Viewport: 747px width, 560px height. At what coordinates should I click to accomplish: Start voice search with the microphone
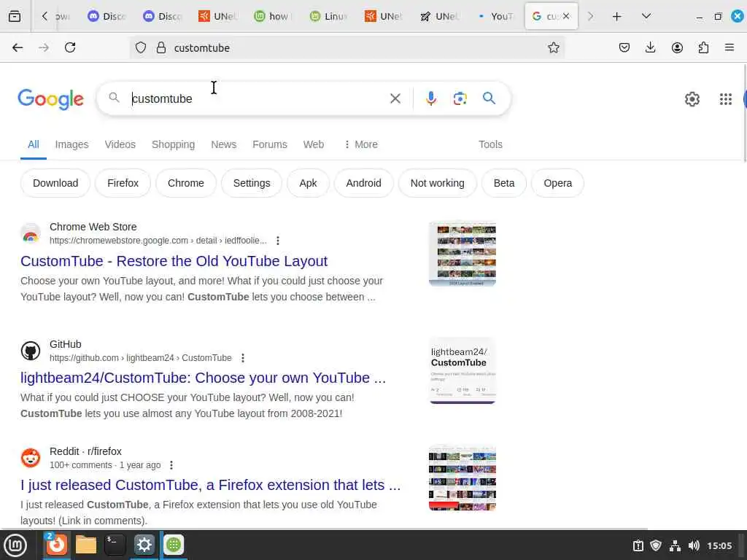[x=430, y=98]
